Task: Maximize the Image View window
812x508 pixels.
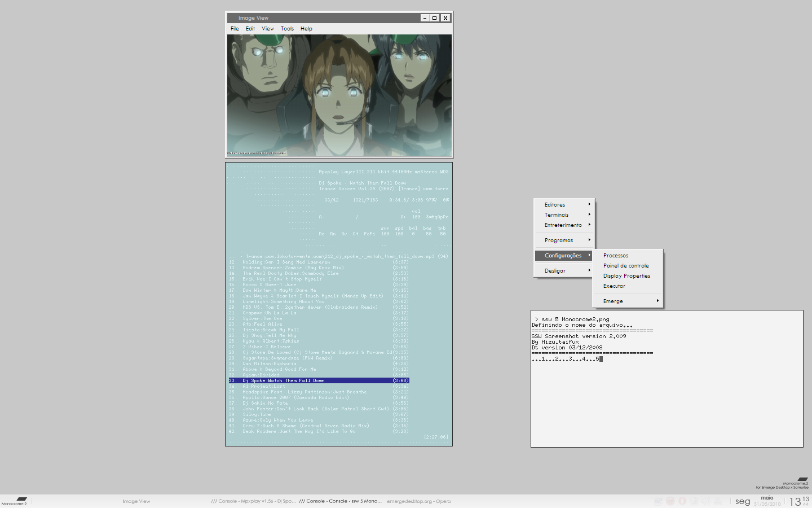Action: coord(435,18)
